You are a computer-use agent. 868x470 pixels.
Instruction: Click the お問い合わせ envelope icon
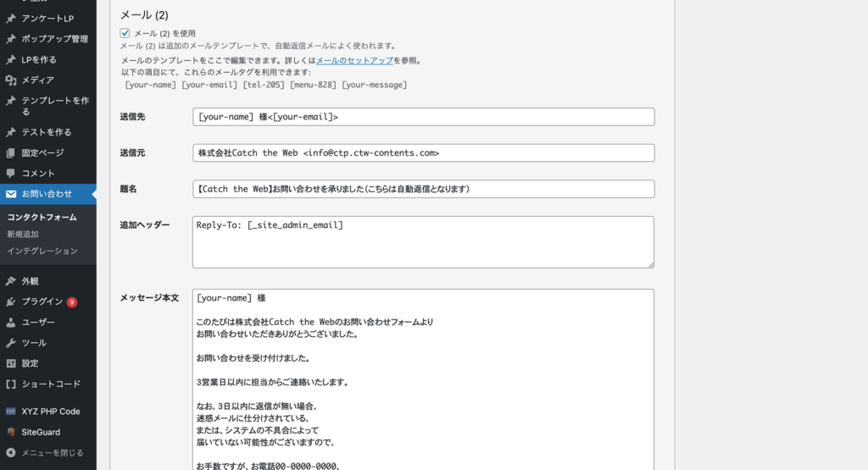[10, 194]
